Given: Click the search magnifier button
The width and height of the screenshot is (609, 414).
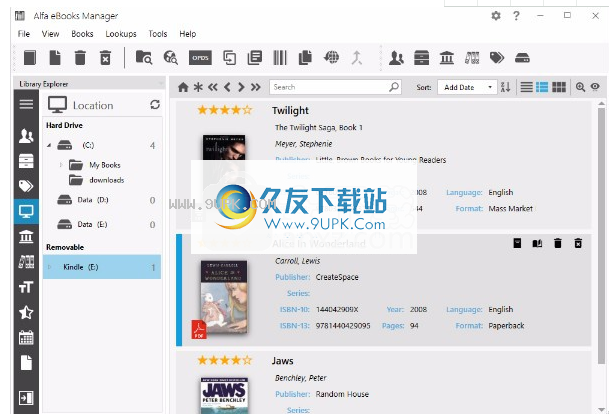Looking at the screenshot, I should pos(394,87).
